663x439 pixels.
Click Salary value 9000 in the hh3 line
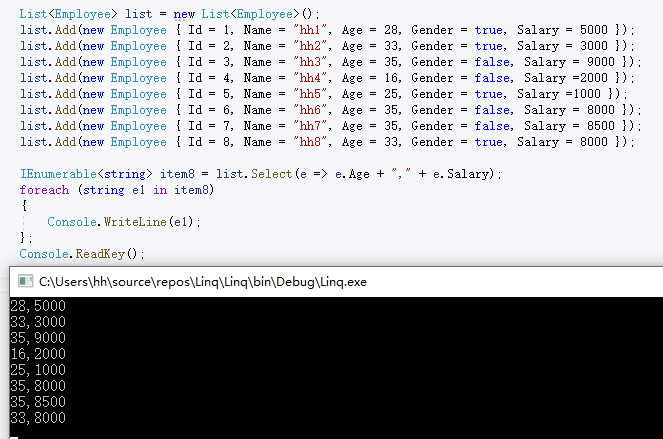[x=601, y=62]
